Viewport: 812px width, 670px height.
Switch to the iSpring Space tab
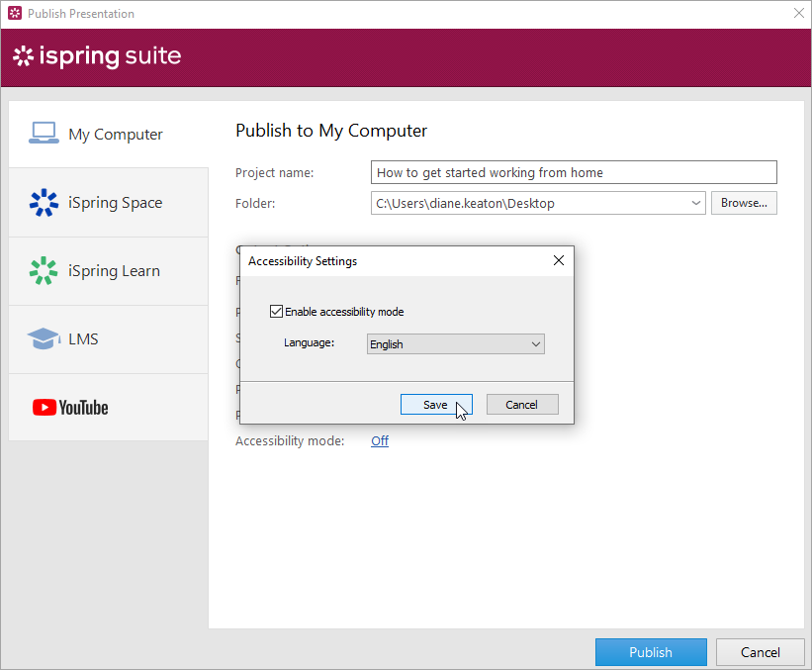115,203
